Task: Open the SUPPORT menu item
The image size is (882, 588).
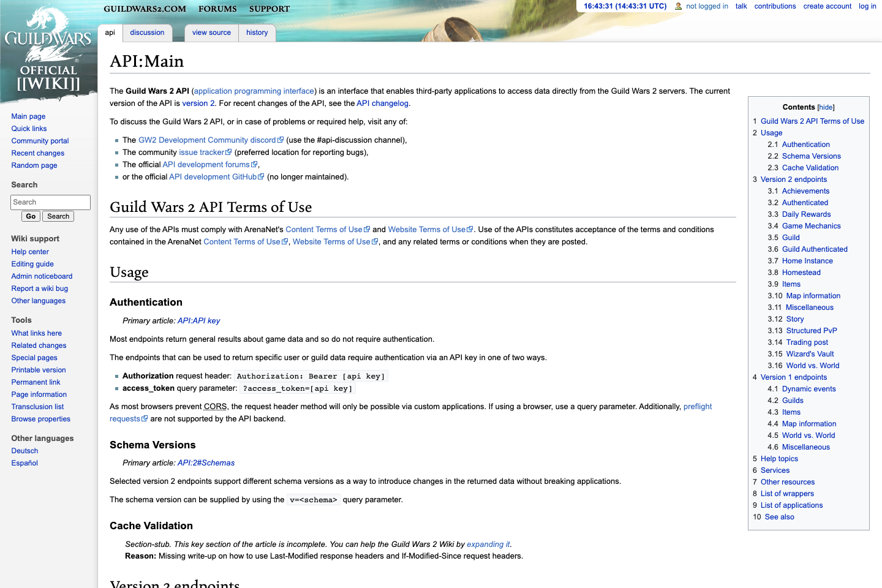Action: 269,9
